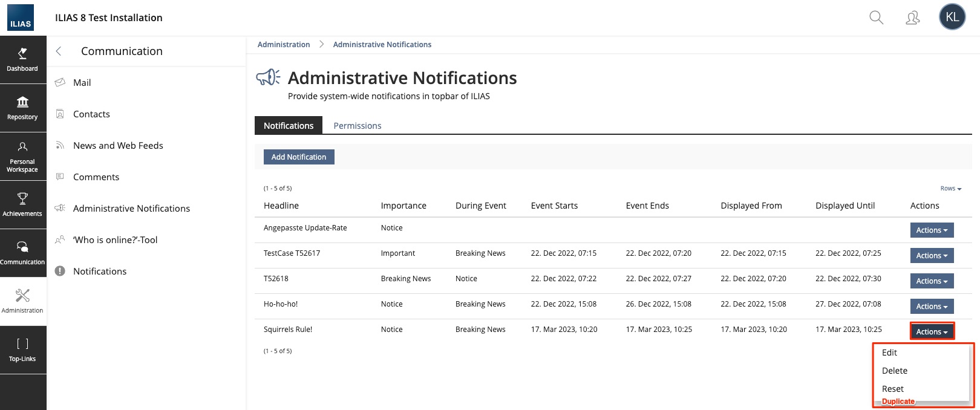
Task: Click the ILIAS logo
Action: (21, 18)
